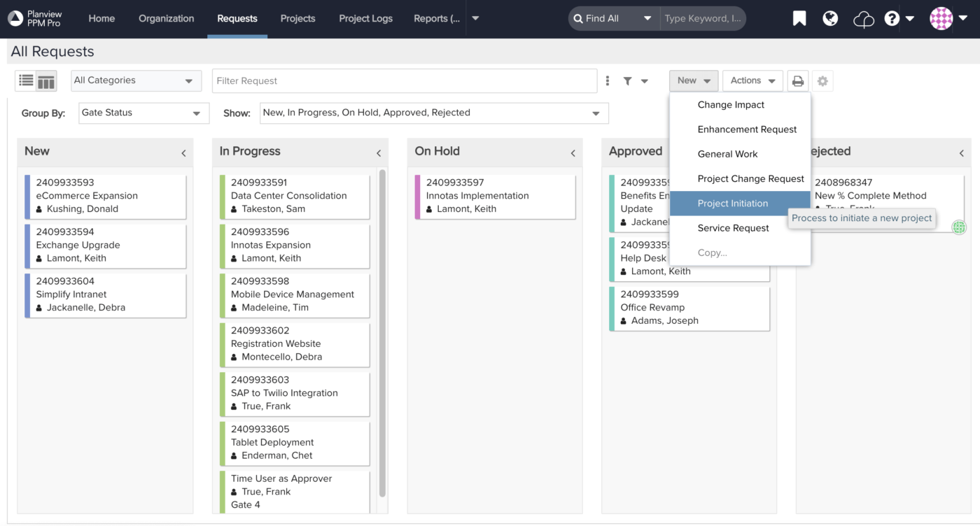Open the Reports tab
The height and width of the screenshot is (526, 980).
tap(437, 19)
